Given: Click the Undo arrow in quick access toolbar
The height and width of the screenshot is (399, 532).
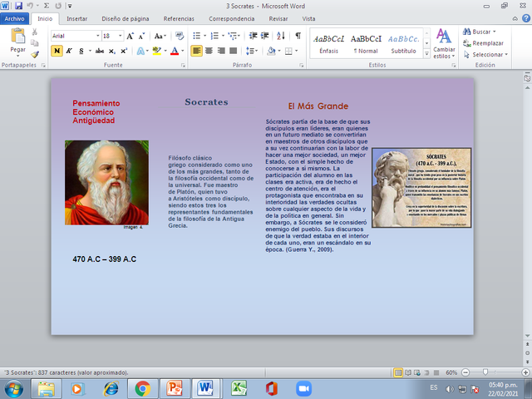Looking at the screenshot, I should click(30, 6).
